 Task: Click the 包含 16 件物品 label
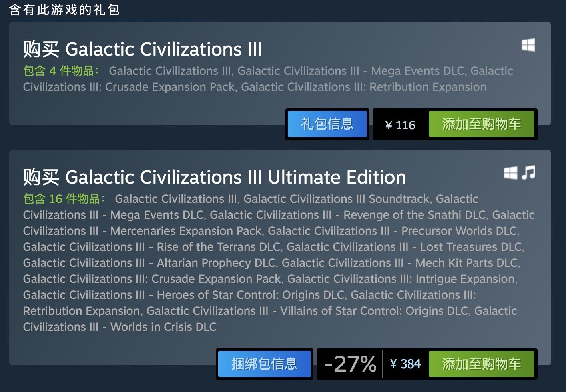point(64,199)
